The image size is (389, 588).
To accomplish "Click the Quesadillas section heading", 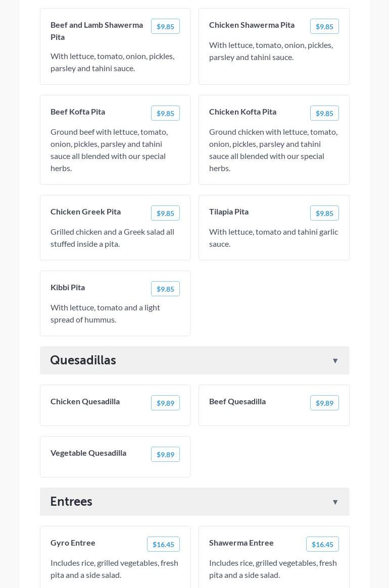I will (x=83, y=360).
